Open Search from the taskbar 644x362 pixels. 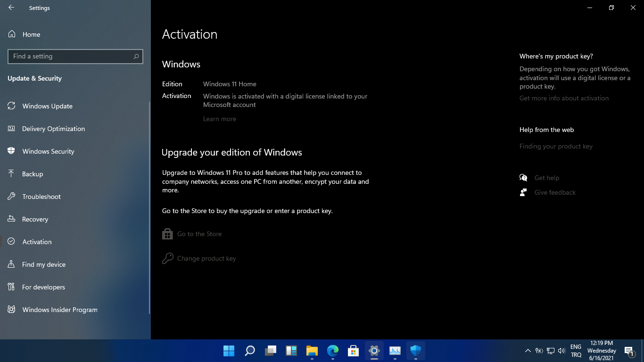click(250, 351)
